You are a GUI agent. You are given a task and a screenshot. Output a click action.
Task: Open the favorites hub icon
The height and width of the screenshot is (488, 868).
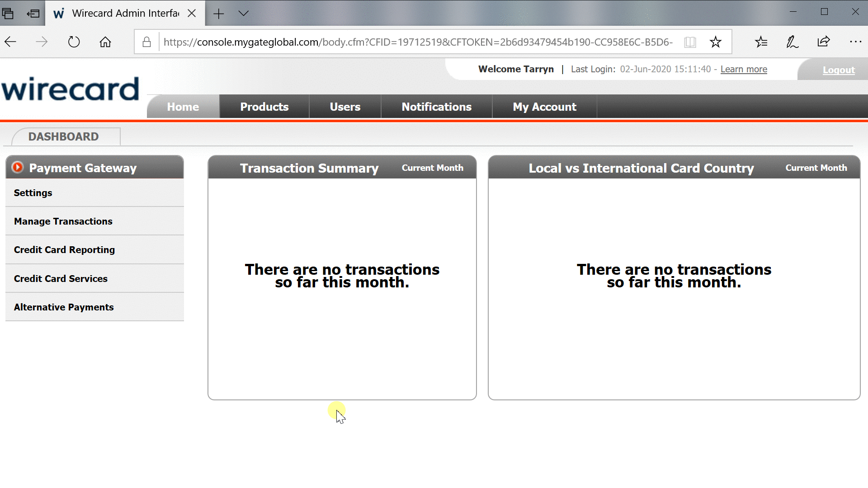point(761,42)
